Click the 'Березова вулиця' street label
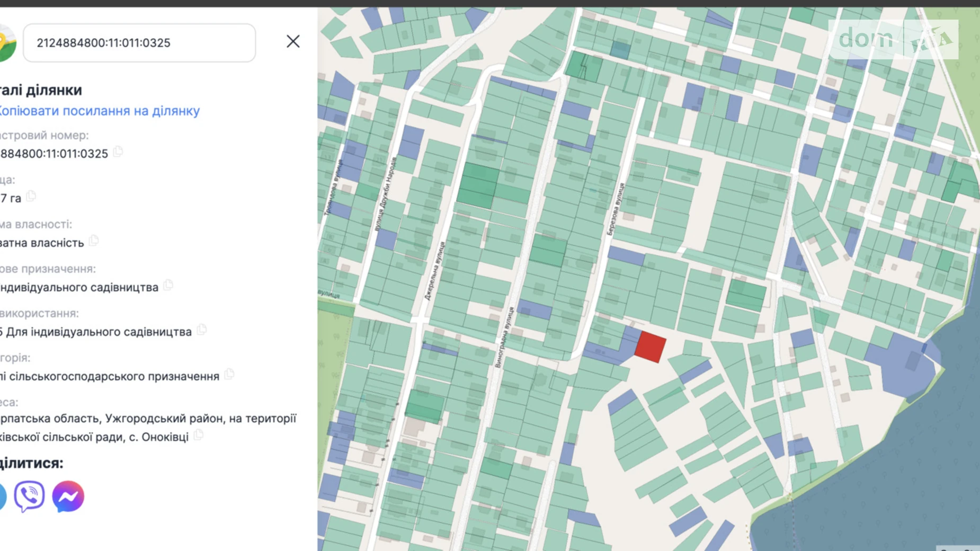 (x=616, y=209)
